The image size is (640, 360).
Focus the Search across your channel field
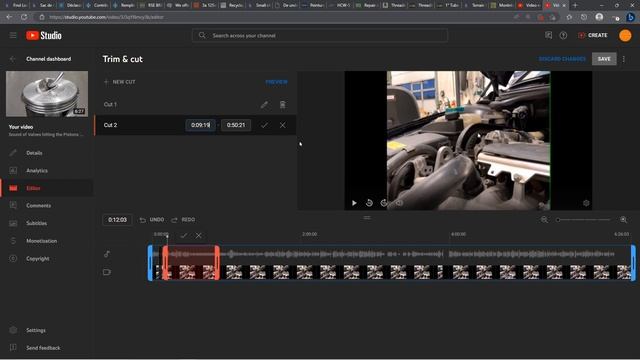[320, 36]
